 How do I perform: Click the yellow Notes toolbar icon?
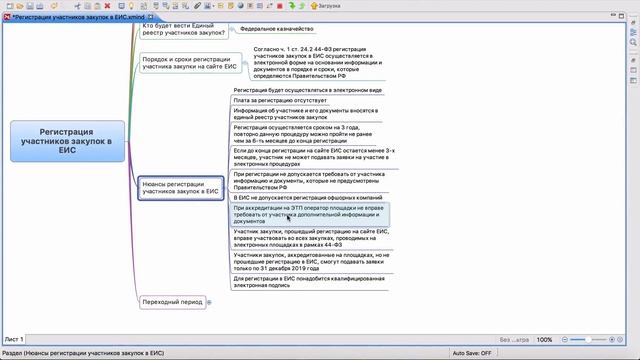point(231,6)
